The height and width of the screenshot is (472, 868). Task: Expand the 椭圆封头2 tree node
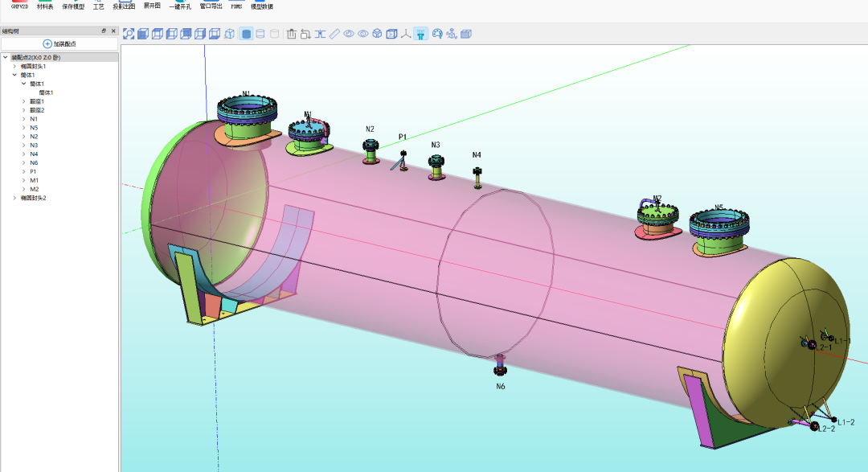pyautogui.click(x=14, y=198)
